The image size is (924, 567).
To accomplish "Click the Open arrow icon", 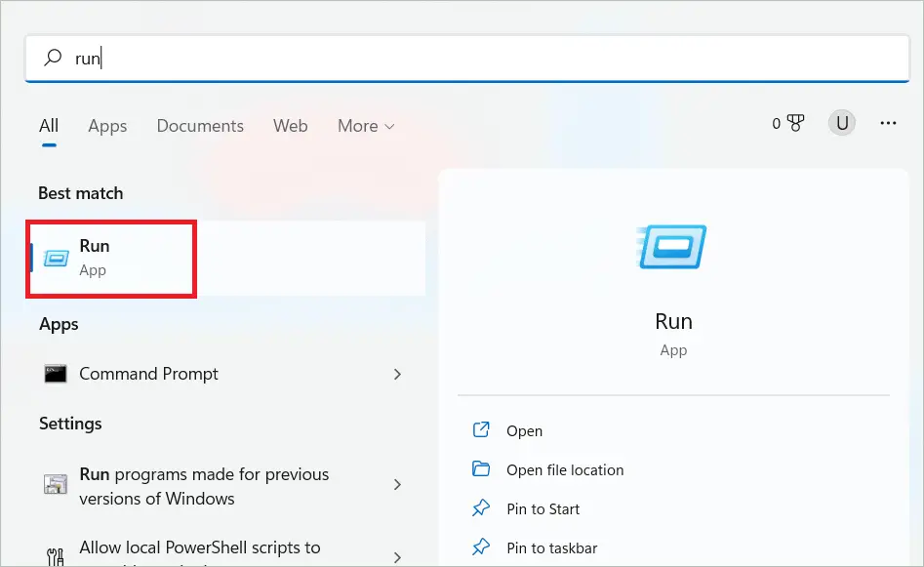I will coord(481,429).
